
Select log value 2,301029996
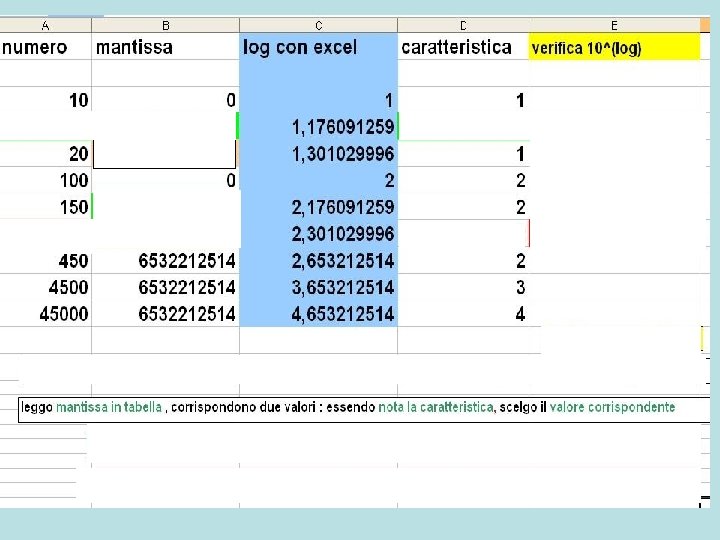pyautogui.click(x=318, y=234)
